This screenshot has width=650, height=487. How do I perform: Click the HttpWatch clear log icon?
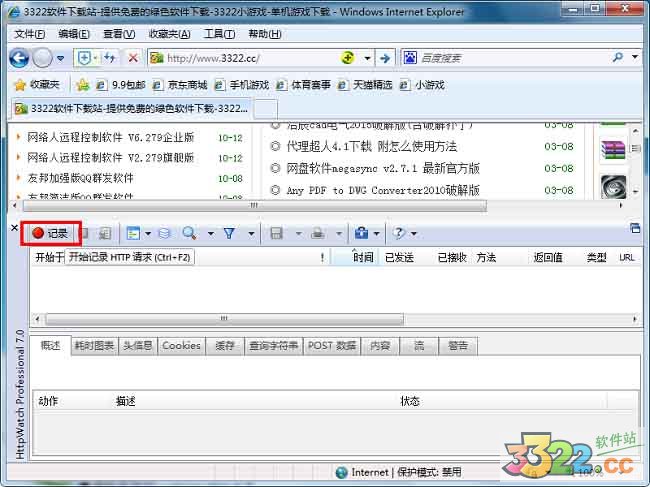pos(104,233)
